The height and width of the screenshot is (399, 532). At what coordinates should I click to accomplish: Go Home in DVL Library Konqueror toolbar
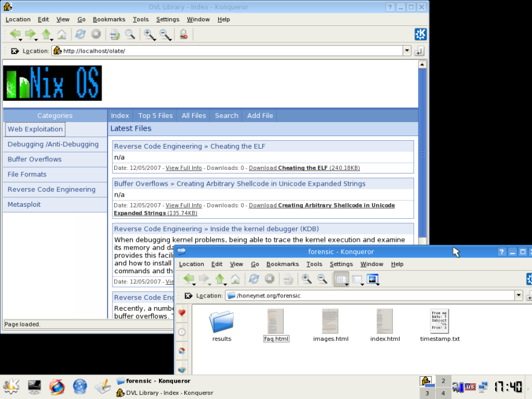click(x=62, y=34)
